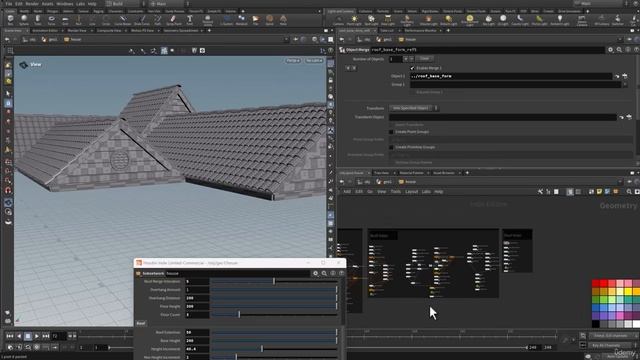Select the File shelf tool

click(x=256, y=20)
